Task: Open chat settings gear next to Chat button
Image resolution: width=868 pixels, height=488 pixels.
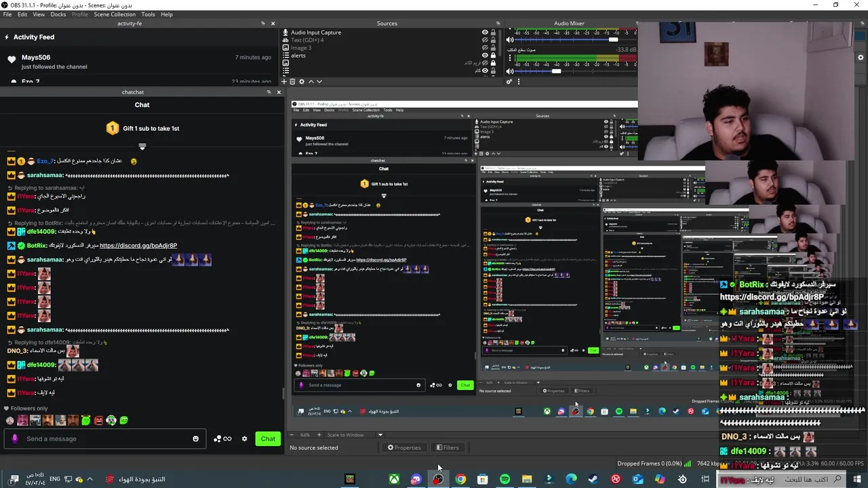Action: pos(245,439)
